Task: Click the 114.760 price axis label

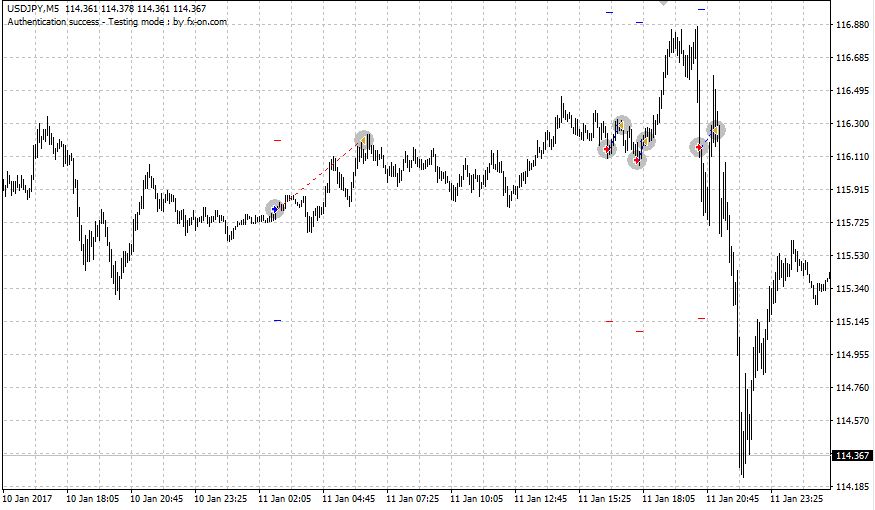Action: (x=853, y=387)
